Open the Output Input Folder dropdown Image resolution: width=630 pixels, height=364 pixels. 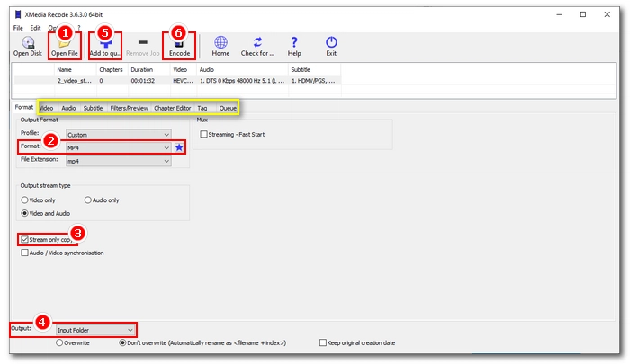94,330
